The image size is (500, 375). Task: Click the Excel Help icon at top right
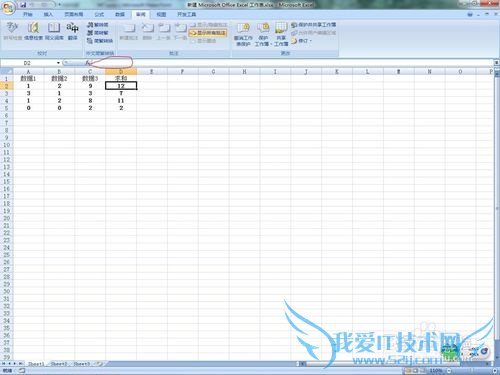tap(470, 14)
